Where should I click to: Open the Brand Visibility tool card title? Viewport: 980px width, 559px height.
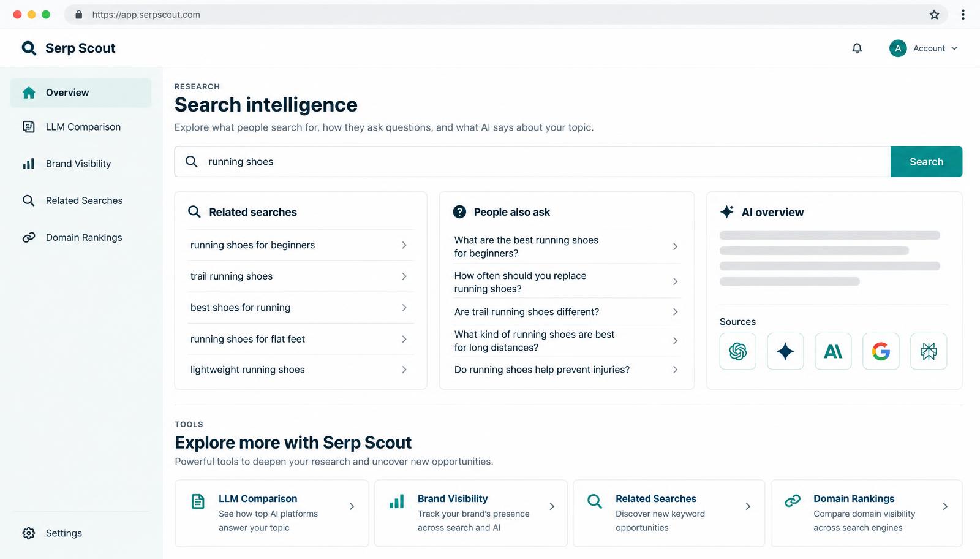[x=453, y=499]
